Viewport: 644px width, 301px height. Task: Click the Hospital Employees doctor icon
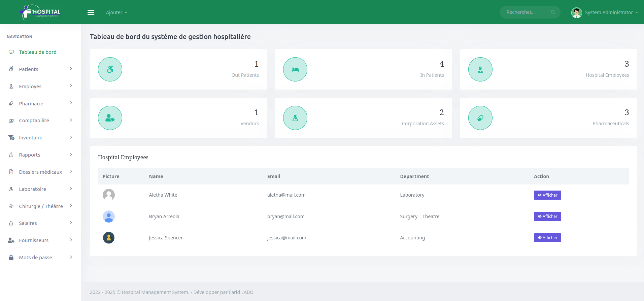(x=480, y=69)
